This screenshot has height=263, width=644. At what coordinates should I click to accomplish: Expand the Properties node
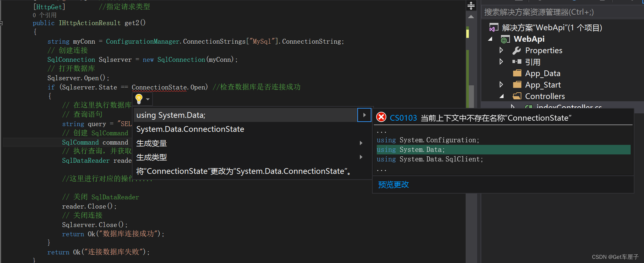[x=501, y=50]
